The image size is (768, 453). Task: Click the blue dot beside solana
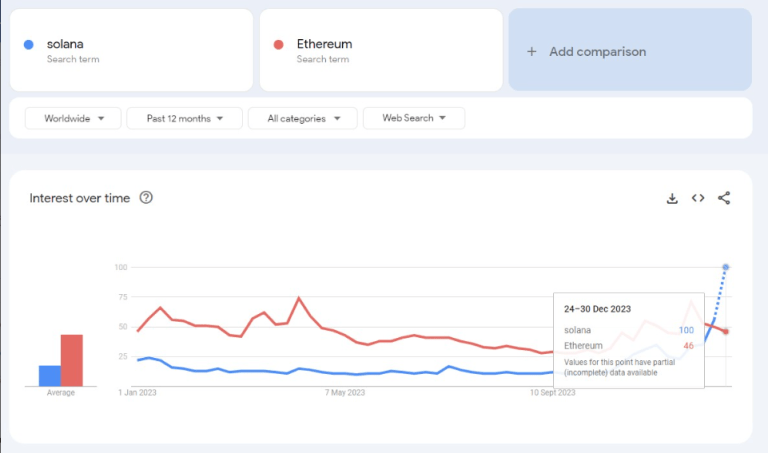tap(29, 44)
